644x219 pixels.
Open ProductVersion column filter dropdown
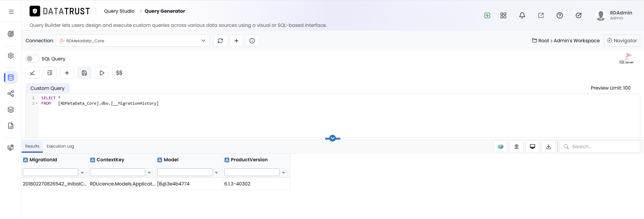284,172
